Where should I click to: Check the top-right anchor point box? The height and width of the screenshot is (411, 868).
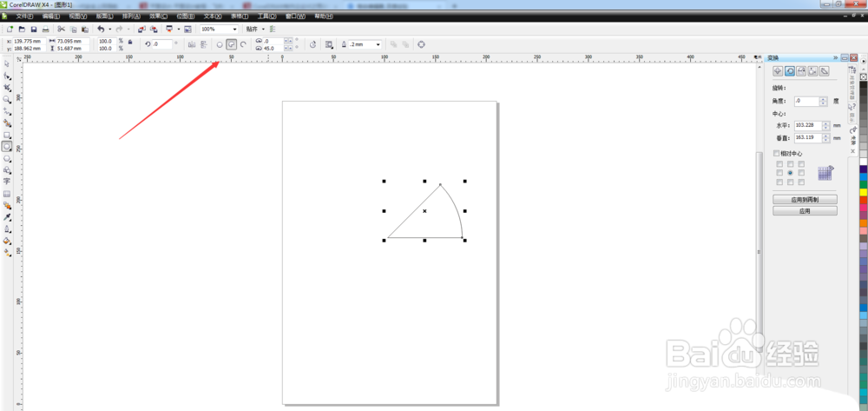coord(801,164)
